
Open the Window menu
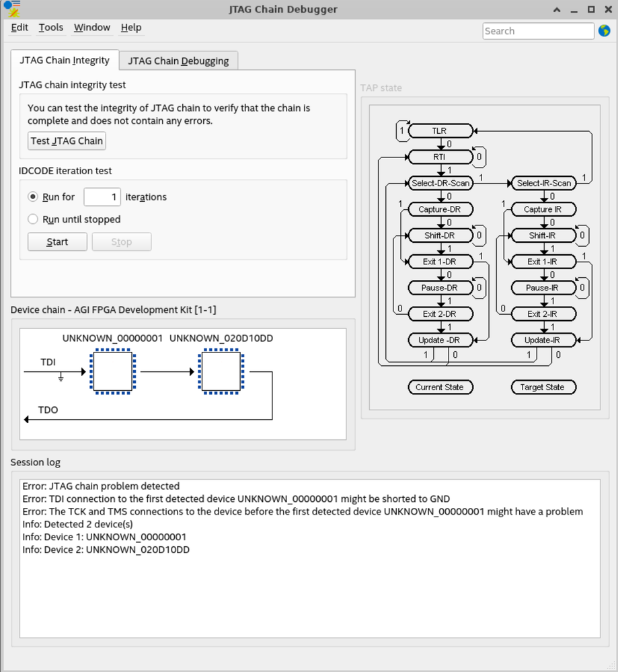(x=91, y=28)
